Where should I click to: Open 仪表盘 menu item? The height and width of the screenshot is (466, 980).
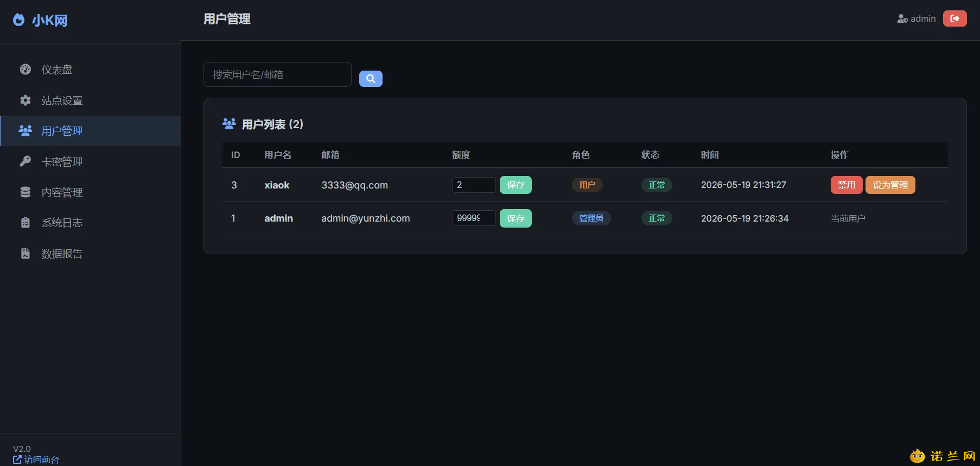click(x=91, y=69)
